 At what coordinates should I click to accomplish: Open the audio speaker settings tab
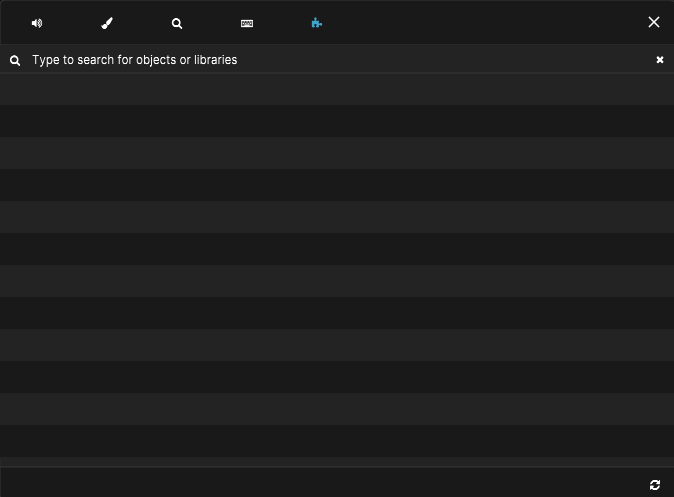point(37,23)
